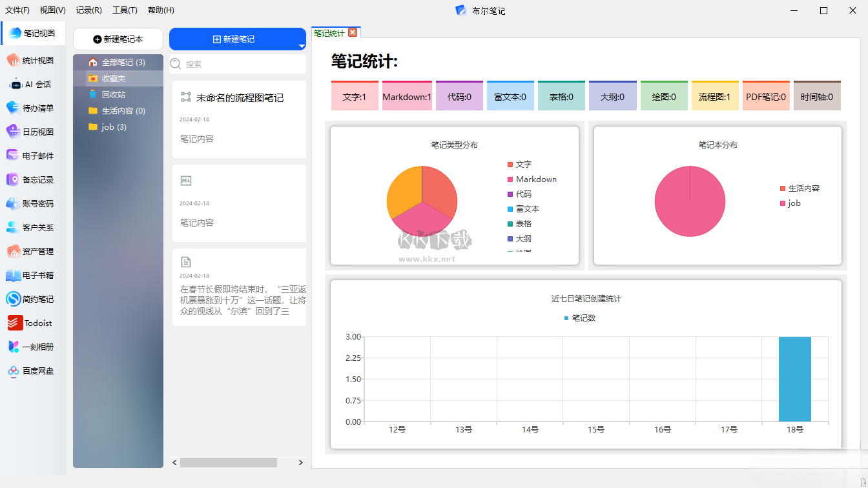
Task: Open 电子书籍 in the sidebar
Action: (x=14, y=275)
